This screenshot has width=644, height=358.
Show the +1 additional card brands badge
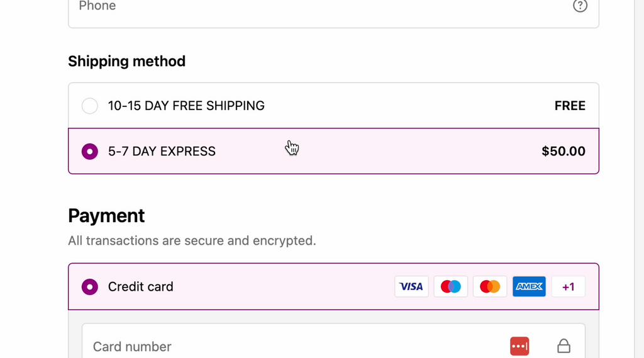(x=569, y=286)
